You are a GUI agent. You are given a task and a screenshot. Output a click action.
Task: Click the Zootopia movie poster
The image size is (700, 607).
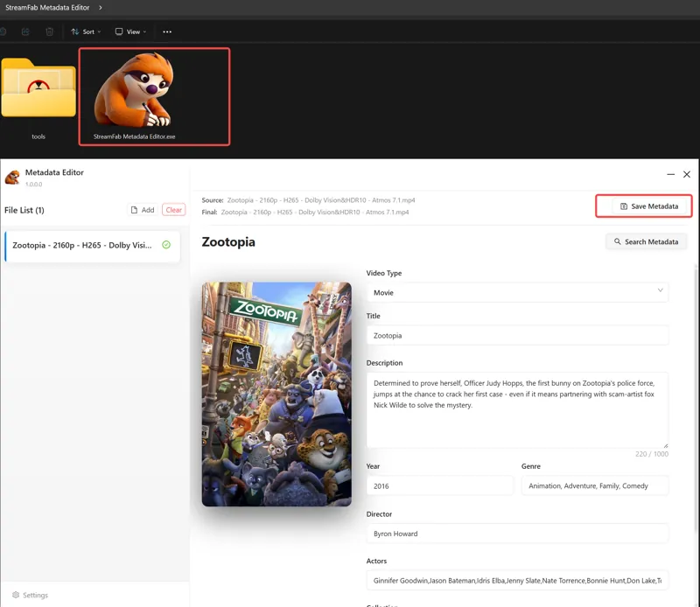[x=276, y=394]
